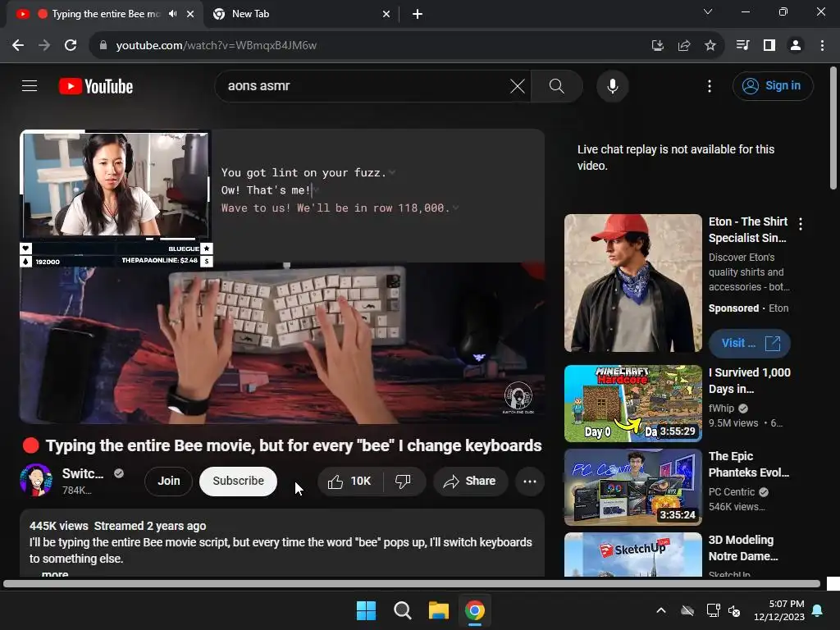Click the video player area
Viewport: 840px width, 630px height.
click(x=282, y=276)
